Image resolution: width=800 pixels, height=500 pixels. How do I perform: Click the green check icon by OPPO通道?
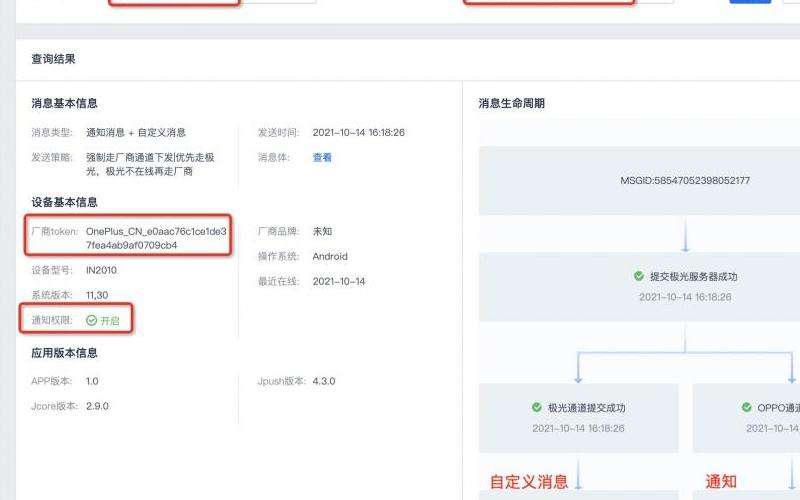click(746, 408)
